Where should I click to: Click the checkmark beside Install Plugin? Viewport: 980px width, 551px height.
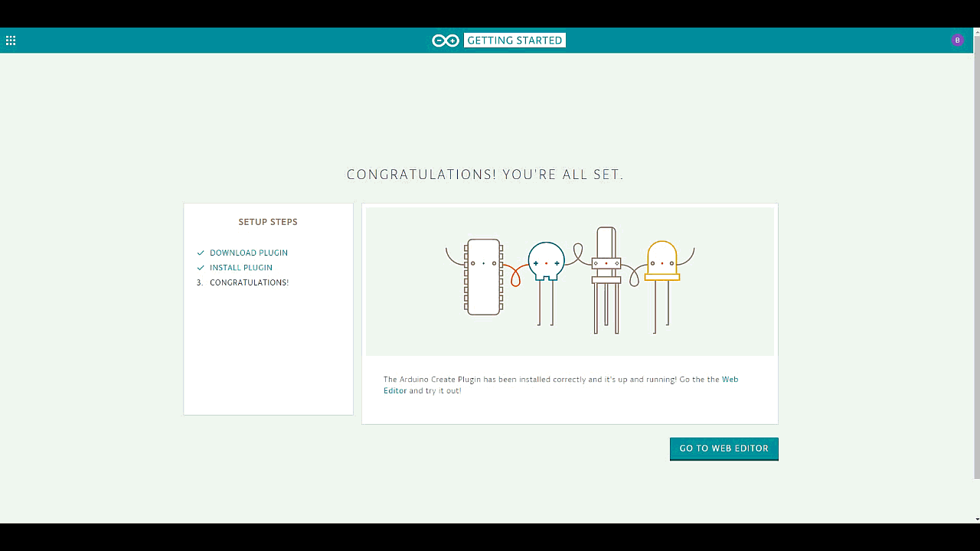click(x=201, y=268)
